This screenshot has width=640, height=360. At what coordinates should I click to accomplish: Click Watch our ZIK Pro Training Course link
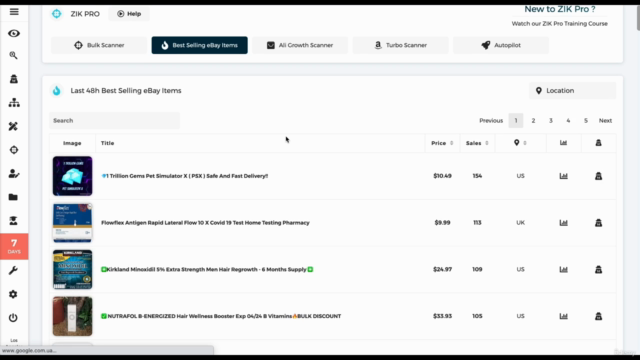pos(560,24)
